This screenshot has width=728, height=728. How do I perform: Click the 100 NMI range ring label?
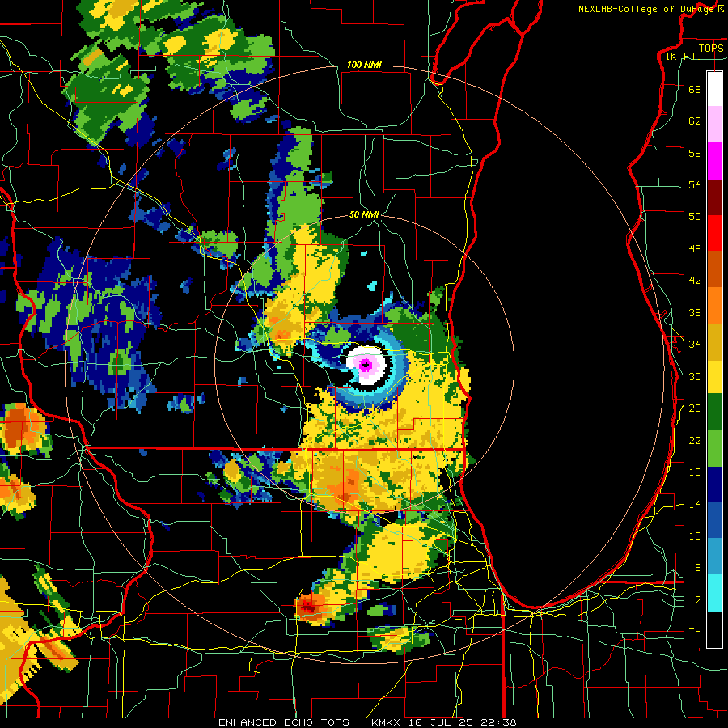click(x=364, y=65)
